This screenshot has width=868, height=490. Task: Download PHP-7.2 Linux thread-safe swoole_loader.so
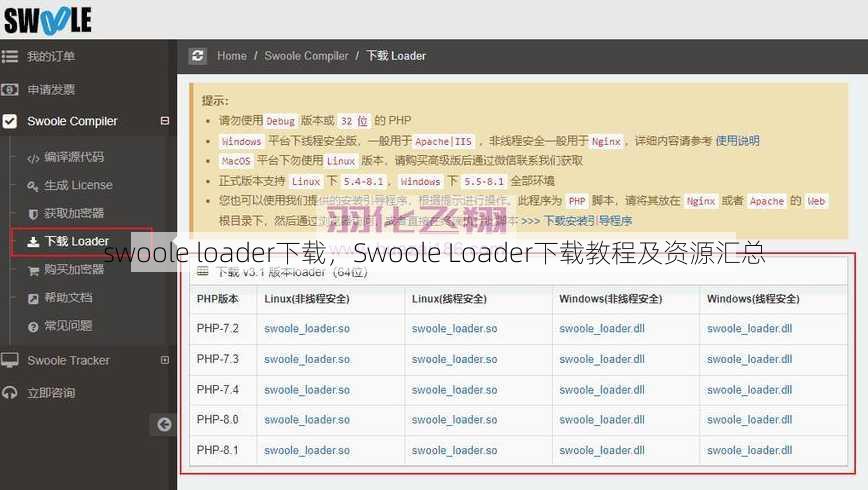tap(454, 329)
